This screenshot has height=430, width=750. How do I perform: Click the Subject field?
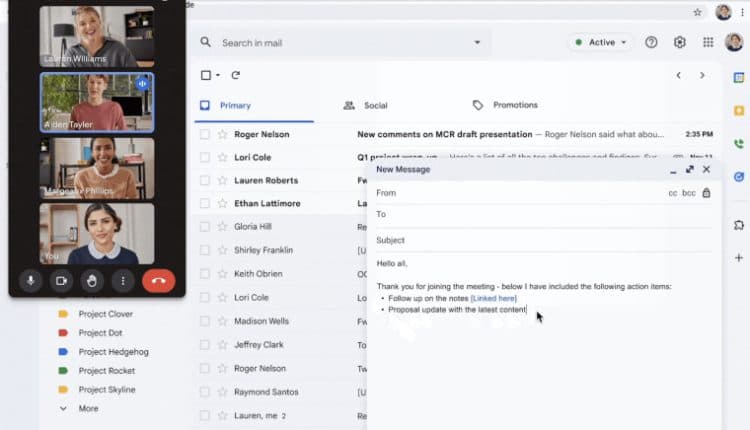click(x=544, y=240)
